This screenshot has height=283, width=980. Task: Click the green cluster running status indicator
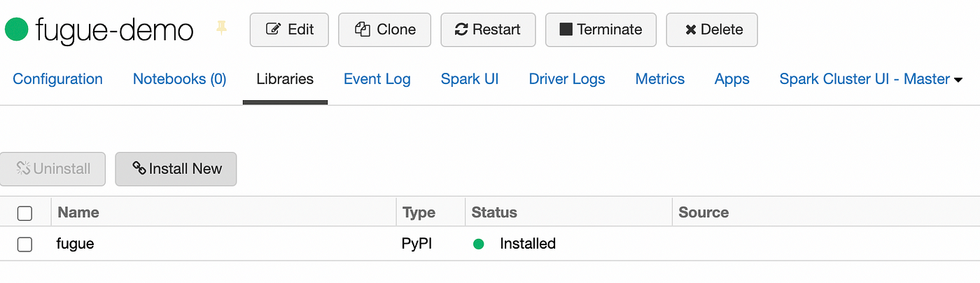coord(16,29)
